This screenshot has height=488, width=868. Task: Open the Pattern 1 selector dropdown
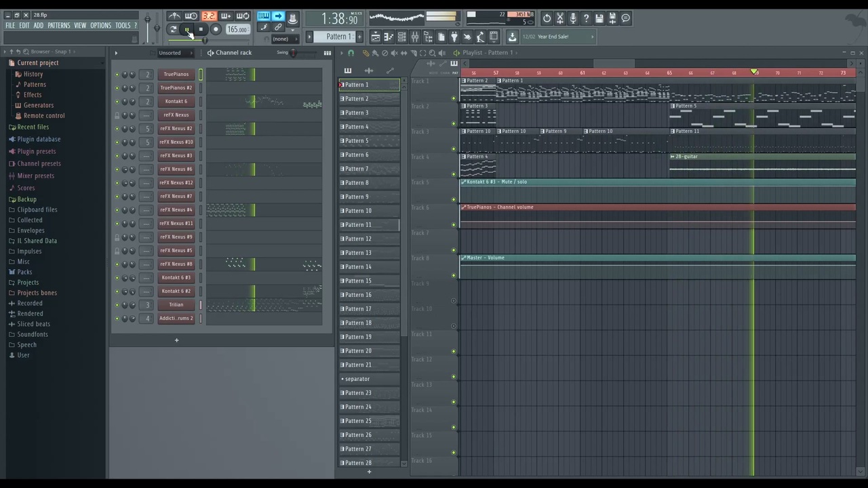pyautogui.click(x=338, y=37)
